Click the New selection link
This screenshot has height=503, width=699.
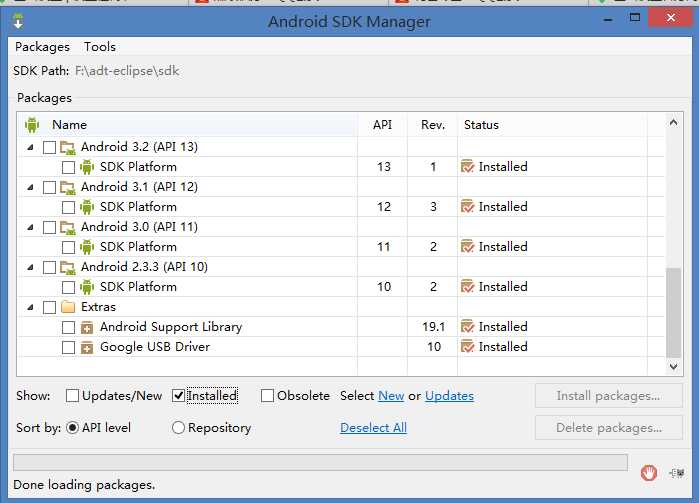[391, 396]
